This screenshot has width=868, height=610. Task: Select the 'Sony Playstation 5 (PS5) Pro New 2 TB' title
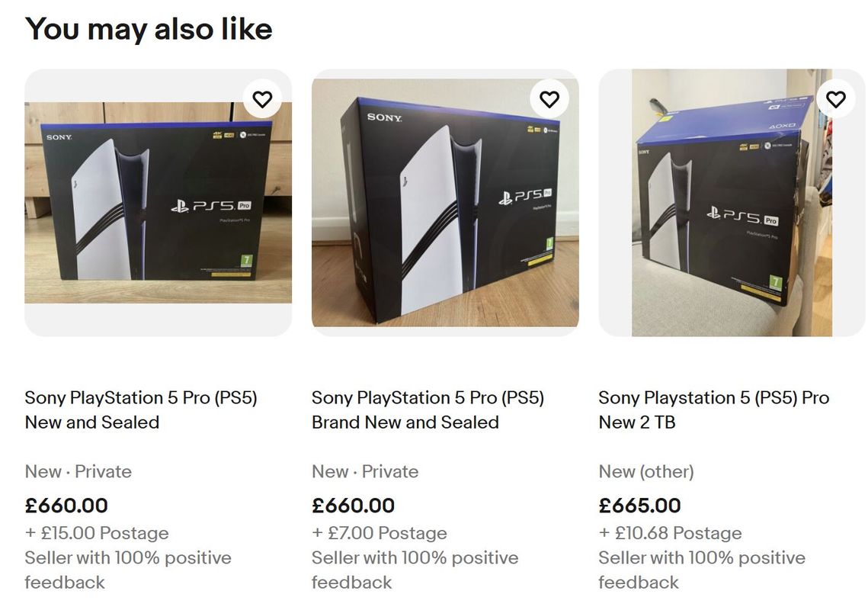click(713, 410)
